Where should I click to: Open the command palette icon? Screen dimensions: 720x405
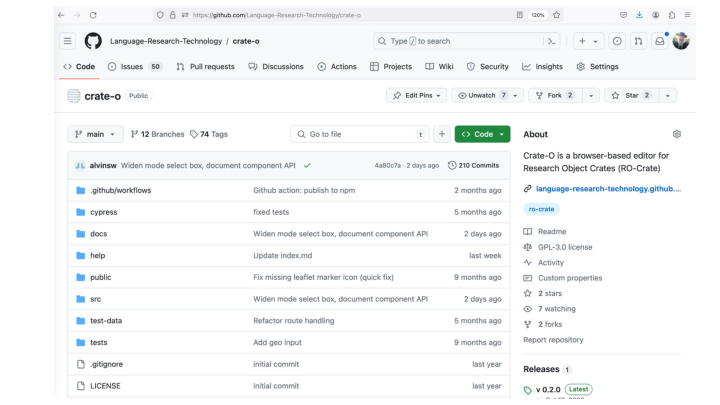click(552, 41)
